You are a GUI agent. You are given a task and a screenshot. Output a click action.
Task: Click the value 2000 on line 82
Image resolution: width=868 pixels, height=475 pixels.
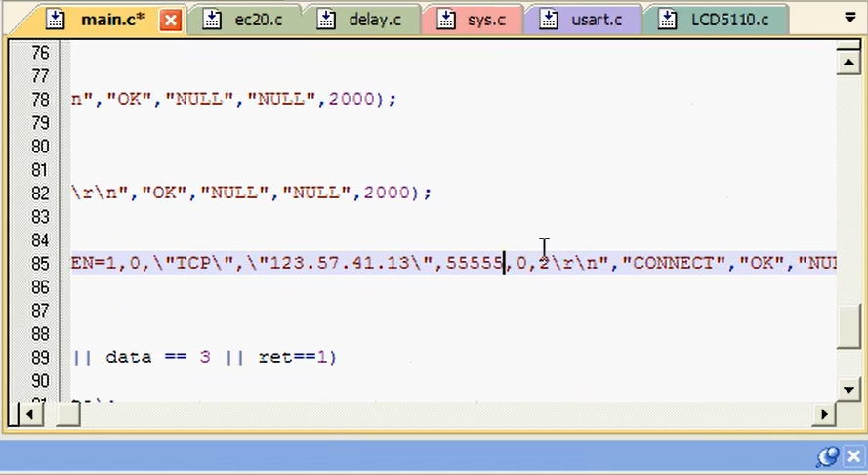tap(387, 193)
